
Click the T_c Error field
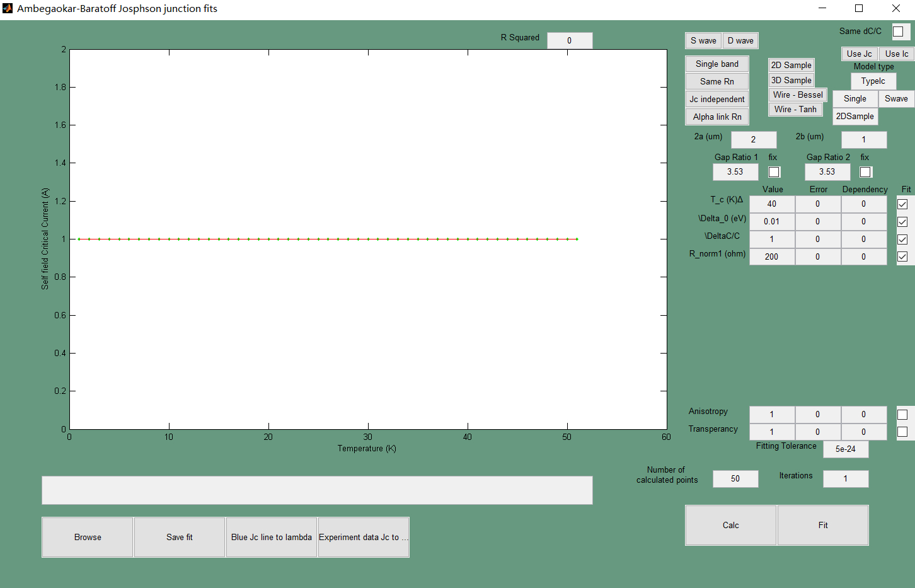click(818, 204)
